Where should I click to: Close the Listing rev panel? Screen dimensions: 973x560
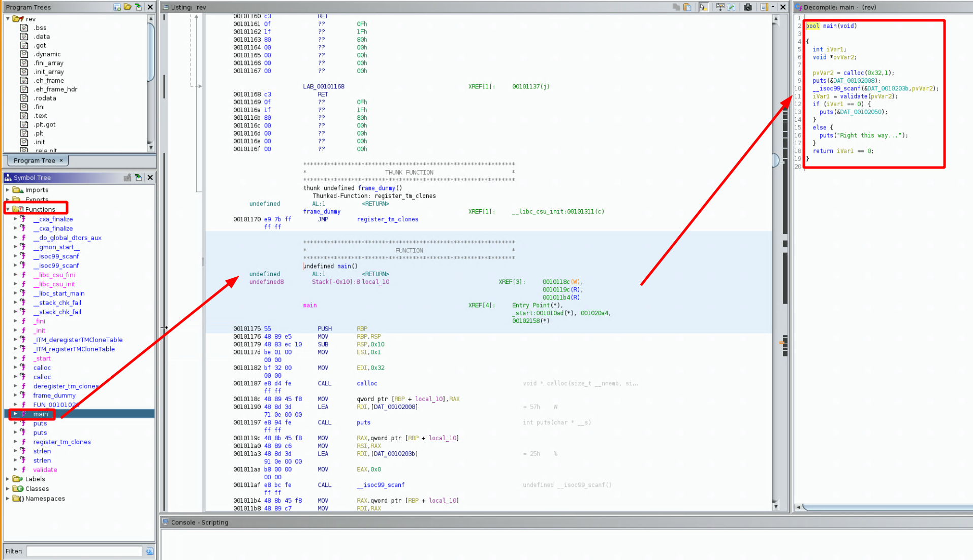point(783,7)
